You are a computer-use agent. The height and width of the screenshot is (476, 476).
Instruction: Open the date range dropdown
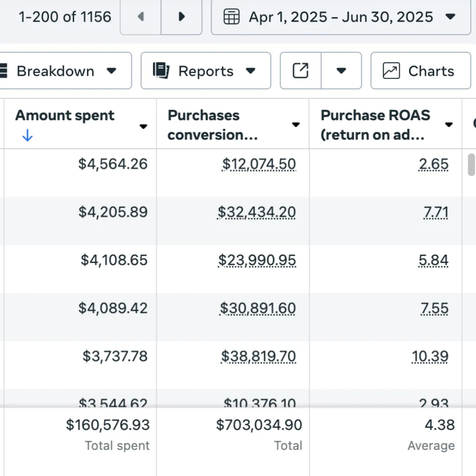(x=450, y=17)
